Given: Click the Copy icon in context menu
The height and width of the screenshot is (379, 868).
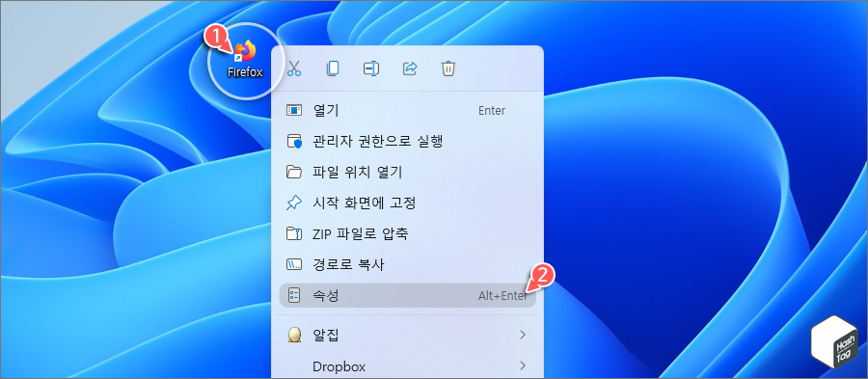Looking at the screenshot, I should pyautogui.click(x=333, y=68).
